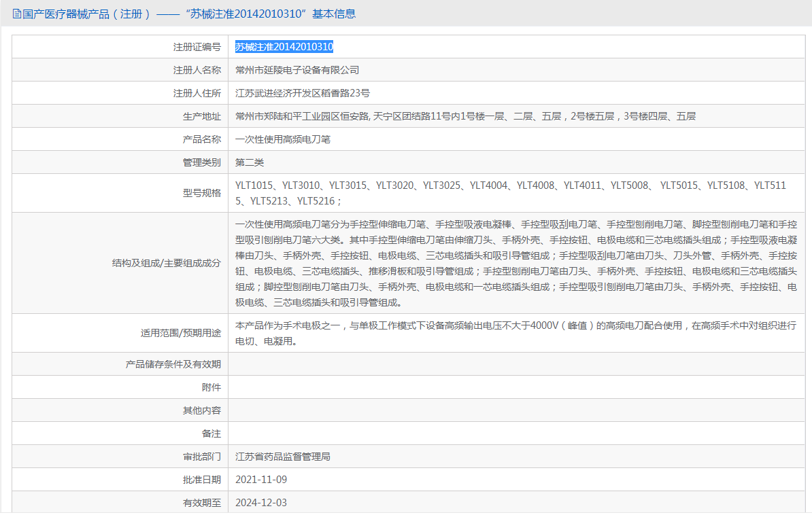Click the empty 产品储存条件及有效期 value cell

(x=515, y=364)
